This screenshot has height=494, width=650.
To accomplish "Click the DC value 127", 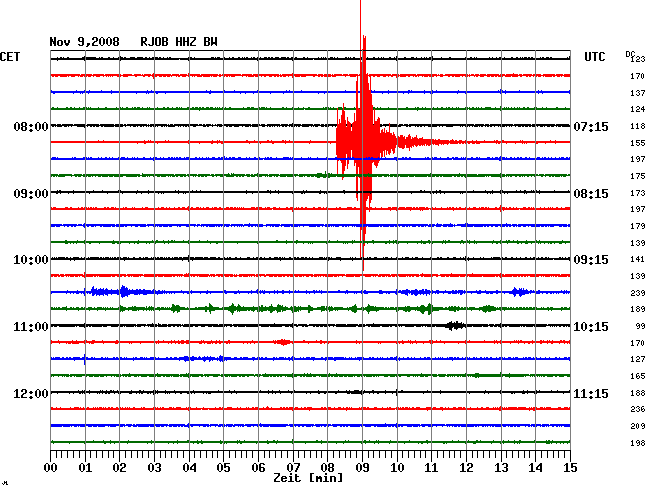I will tap(638, 359).
